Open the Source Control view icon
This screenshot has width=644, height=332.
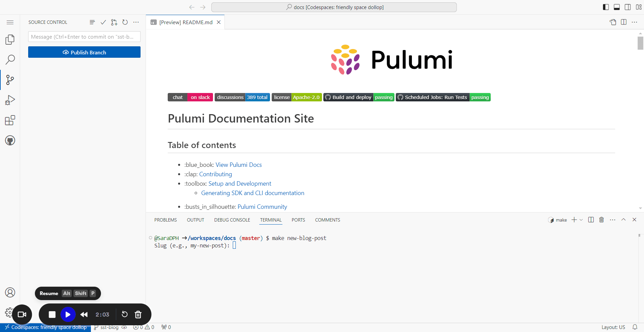(10, 80)
